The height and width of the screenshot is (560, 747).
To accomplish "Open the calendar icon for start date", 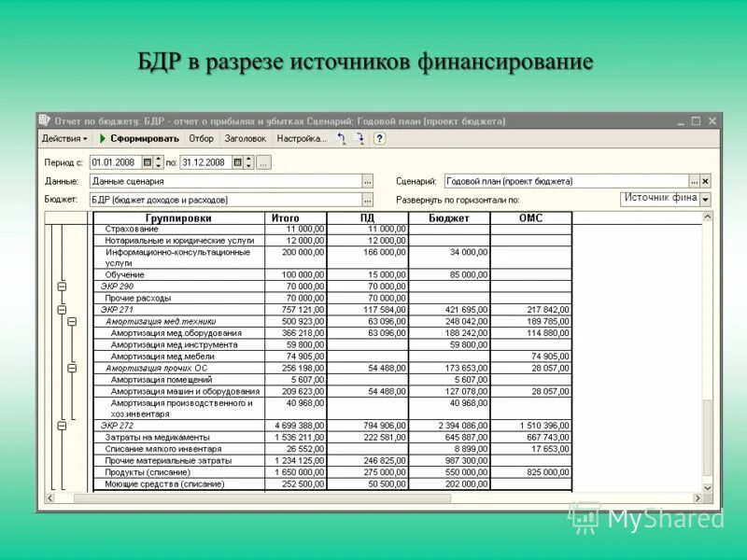I will [148, 161].
